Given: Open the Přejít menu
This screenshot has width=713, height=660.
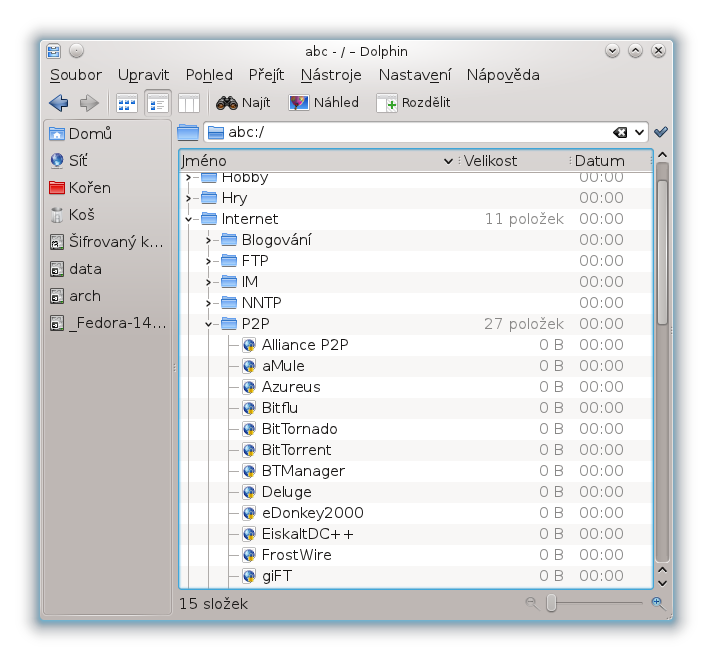Looking at the screenshot, I should click(266, 75).
